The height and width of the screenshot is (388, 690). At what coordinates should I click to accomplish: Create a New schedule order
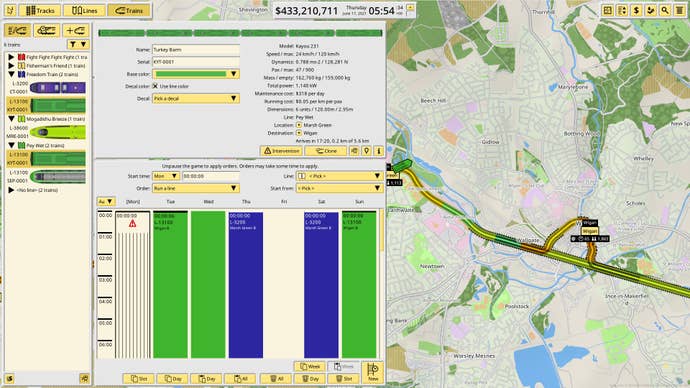373,373
